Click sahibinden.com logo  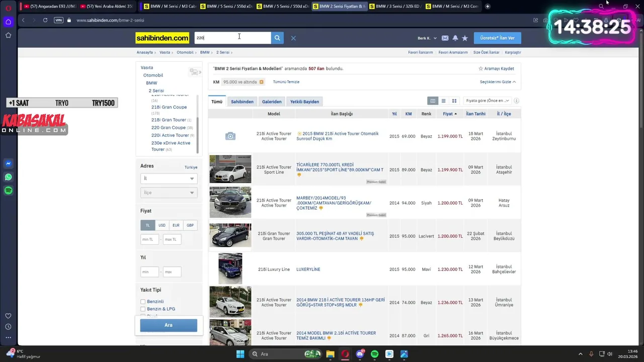pyautogui.click(x=163, y=38)
